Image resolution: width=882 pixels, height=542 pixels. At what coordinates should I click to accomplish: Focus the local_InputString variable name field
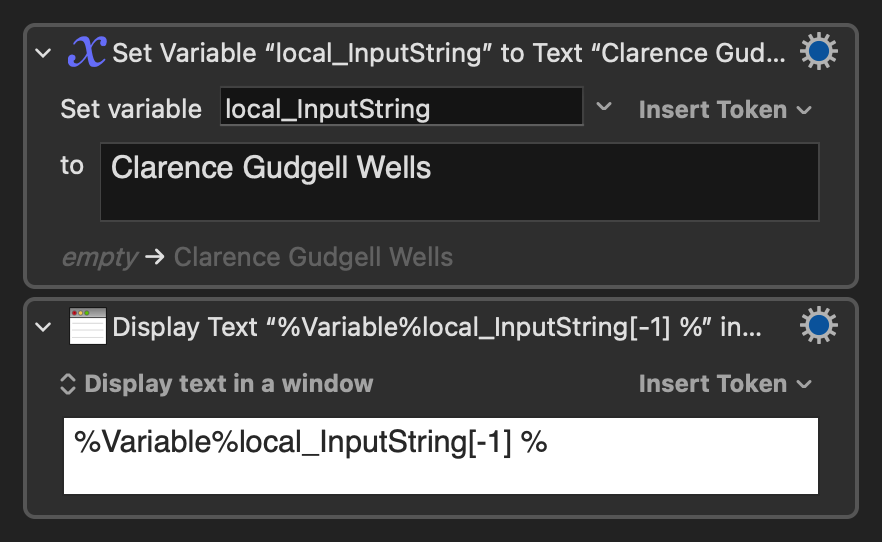point(402,106)
